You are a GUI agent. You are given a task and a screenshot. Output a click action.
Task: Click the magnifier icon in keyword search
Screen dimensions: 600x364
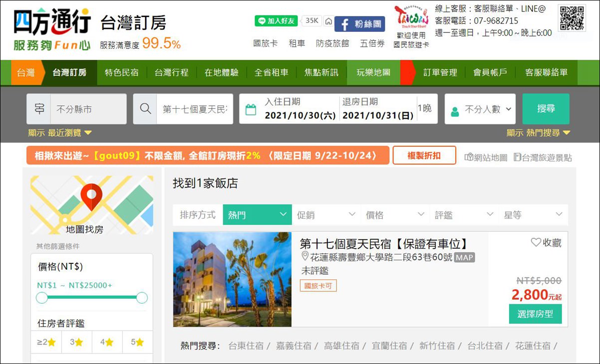tap(145, 109)
